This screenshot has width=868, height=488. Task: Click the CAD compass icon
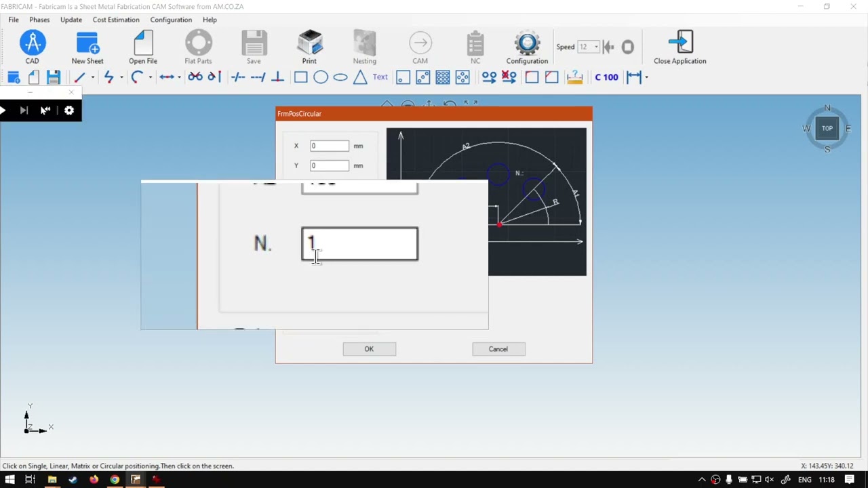click(32, 43)
